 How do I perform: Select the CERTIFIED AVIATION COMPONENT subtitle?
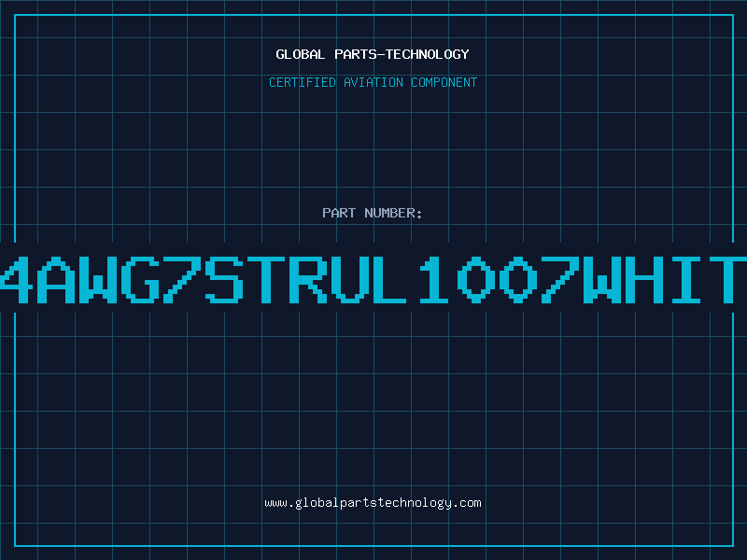coord(373,82)
